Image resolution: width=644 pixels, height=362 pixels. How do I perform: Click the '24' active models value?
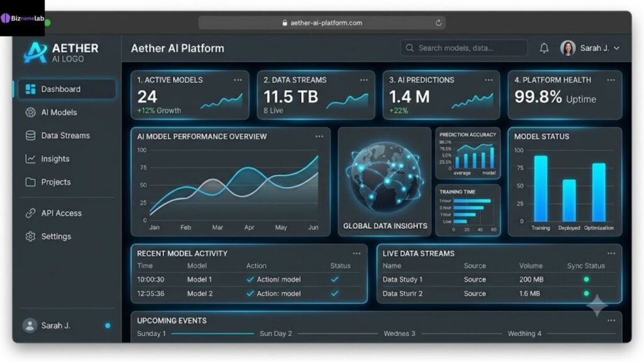coord(147,97)
